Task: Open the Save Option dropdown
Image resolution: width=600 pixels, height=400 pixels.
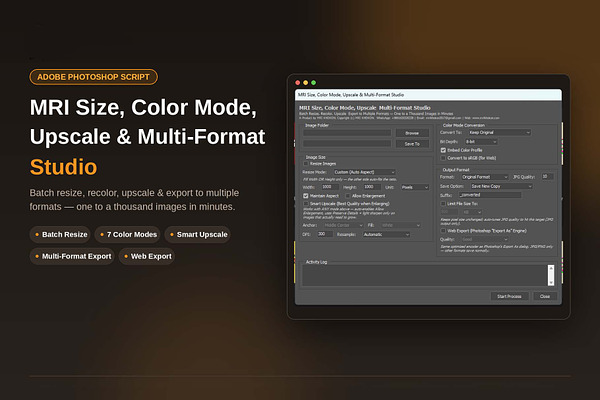Action: pyautogui.click(x=501, y=186)
